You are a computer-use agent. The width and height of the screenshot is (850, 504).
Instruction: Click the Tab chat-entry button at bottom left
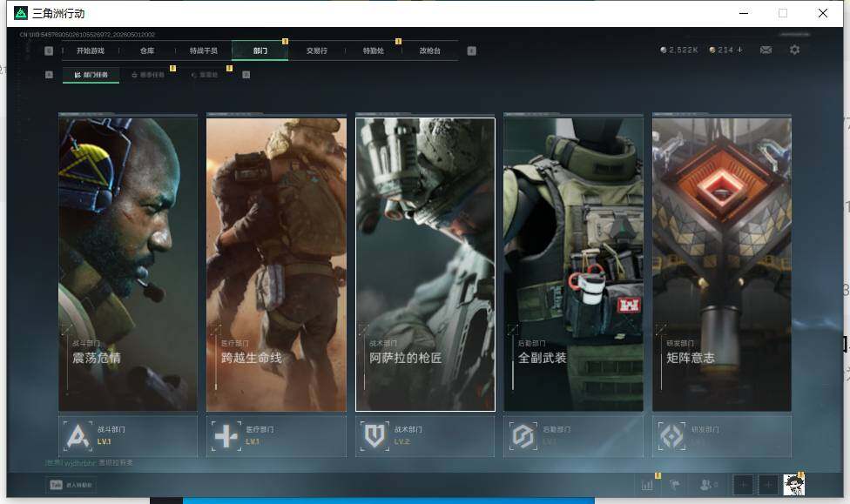click(x=71, y=485)
